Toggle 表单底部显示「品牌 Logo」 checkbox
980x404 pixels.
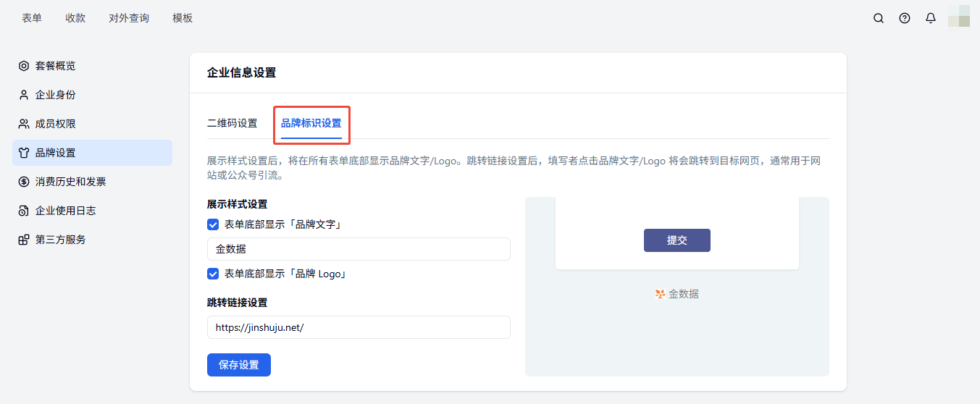pyautogui.click(x=213, y=274)
